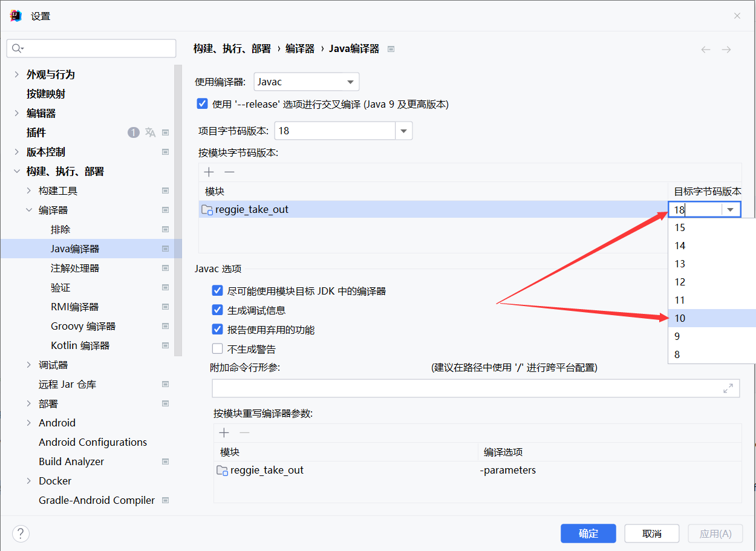Viewport: 756px width, 551px height.
Task: Select version 10 in the dropdown list
Action: (x=712, y=318)
